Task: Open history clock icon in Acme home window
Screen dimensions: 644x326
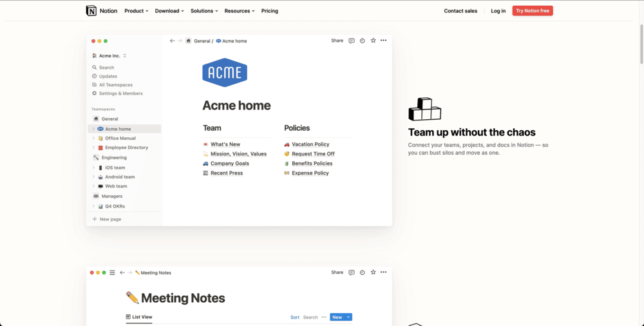Action: (362, 41)
